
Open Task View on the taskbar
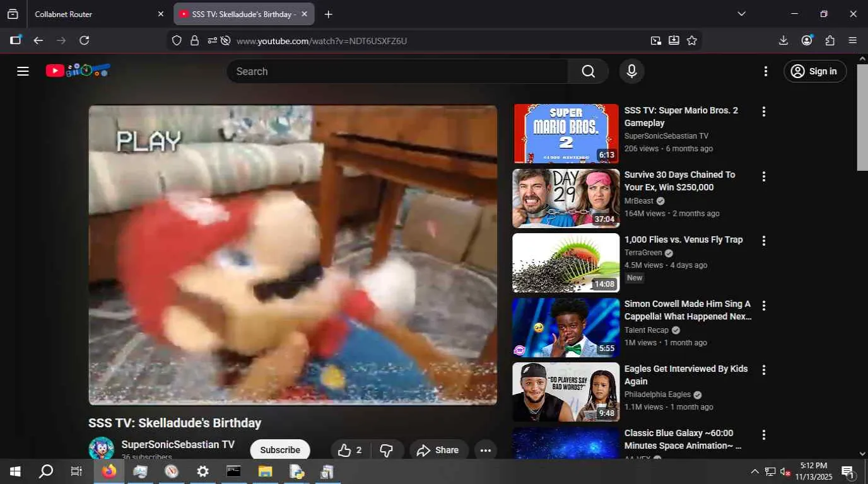point(76,471)
